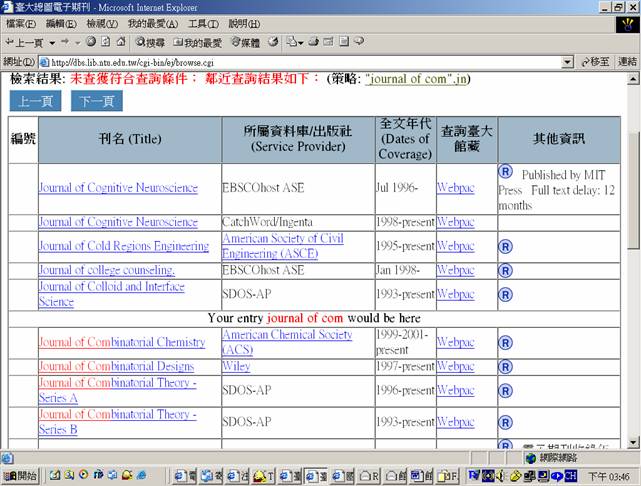The height and width of the screenshot is (486, 641).
Task: Click Webpac for the Combinatorial Designs row
Action: [455, 366]
